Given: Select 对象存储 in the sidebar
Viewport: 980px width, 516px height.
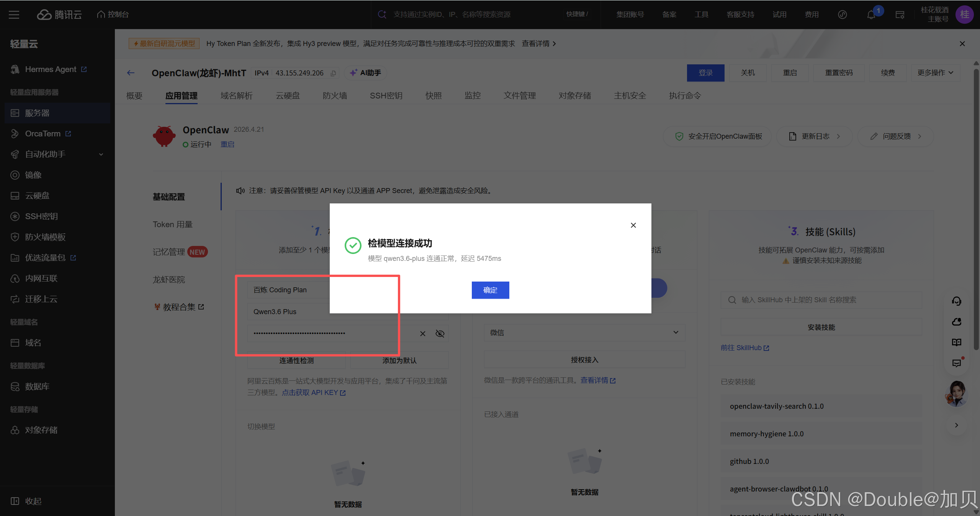Looking at the screenshot, I should [x=57, y=430].
